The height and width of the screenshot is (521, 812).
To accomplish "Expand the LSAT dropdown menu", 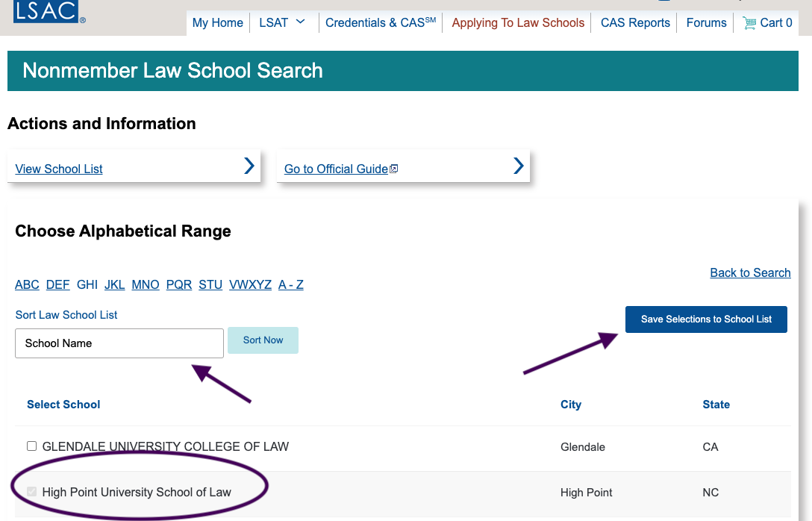I will (282, 22).
